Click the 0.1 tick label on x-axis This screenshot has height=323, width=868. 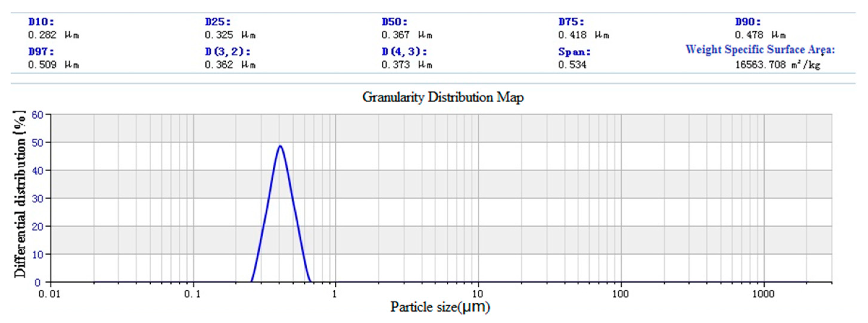point(192,294)
